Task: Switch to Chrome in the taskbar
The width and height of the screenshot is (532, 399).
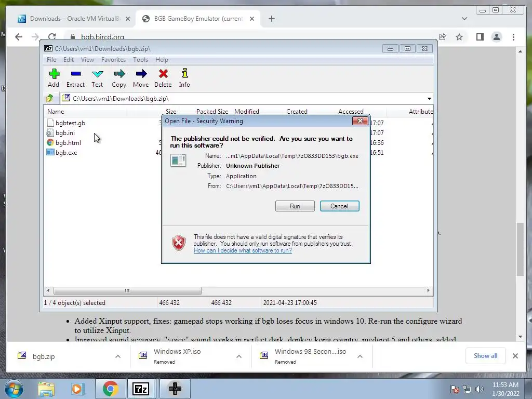Action: click(110, 389)
